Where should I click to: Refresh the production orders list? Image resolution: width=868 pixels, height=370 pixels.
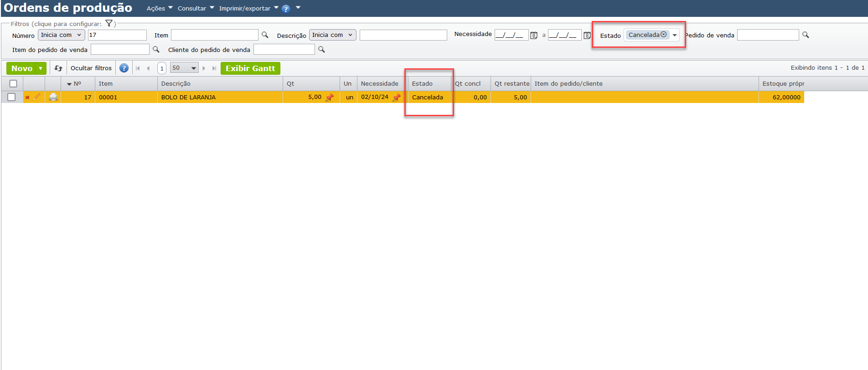(58, 68)
